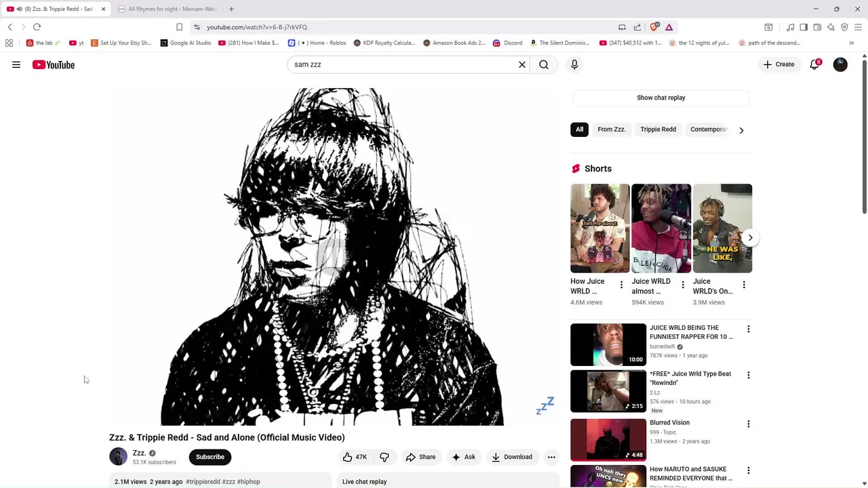The height and width of the screenshot is (488, 868).
Task: Open 'JUICE WRLD BEING THE FUNNIEST RAPPER' thumbnail
Action: tap(608, 345)
